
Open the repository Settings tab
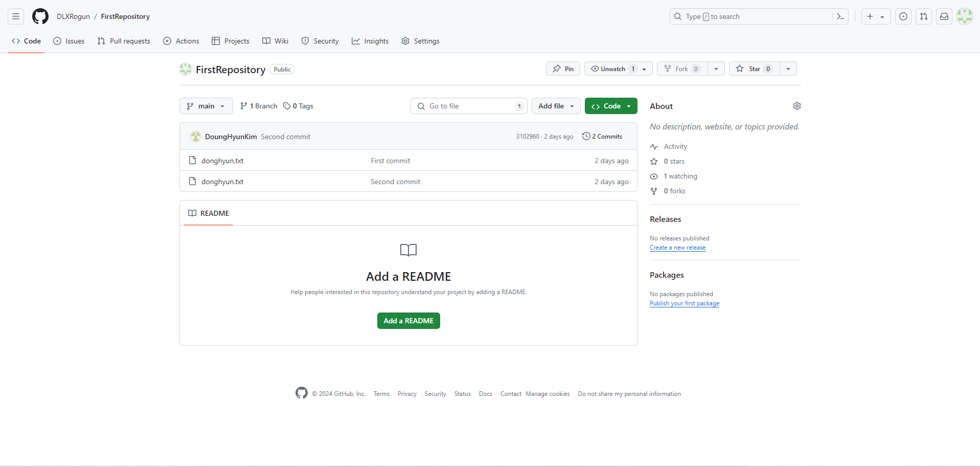coord(420,41)
